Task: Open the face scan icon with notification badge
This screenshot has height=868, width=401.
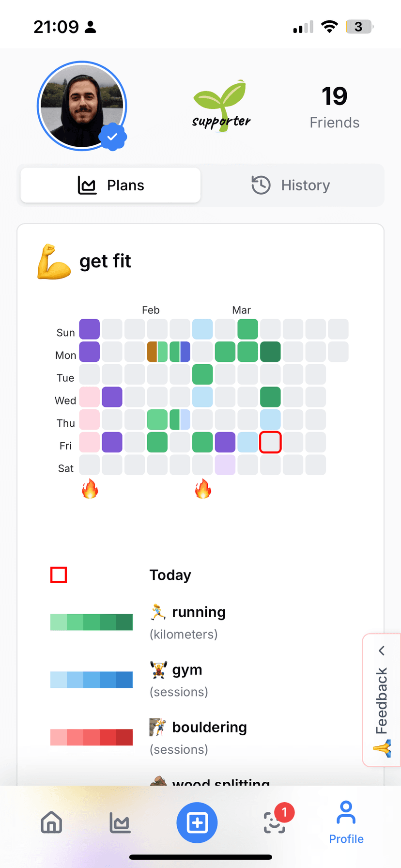Action: pyautogui.click(x=275, y=822)
